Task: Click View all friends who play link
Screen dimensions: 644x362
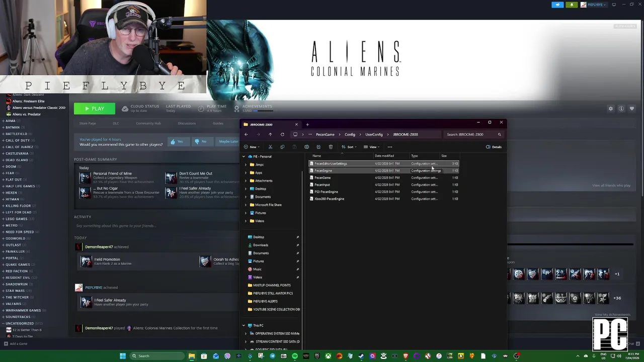Action: [x=611, y=186]
